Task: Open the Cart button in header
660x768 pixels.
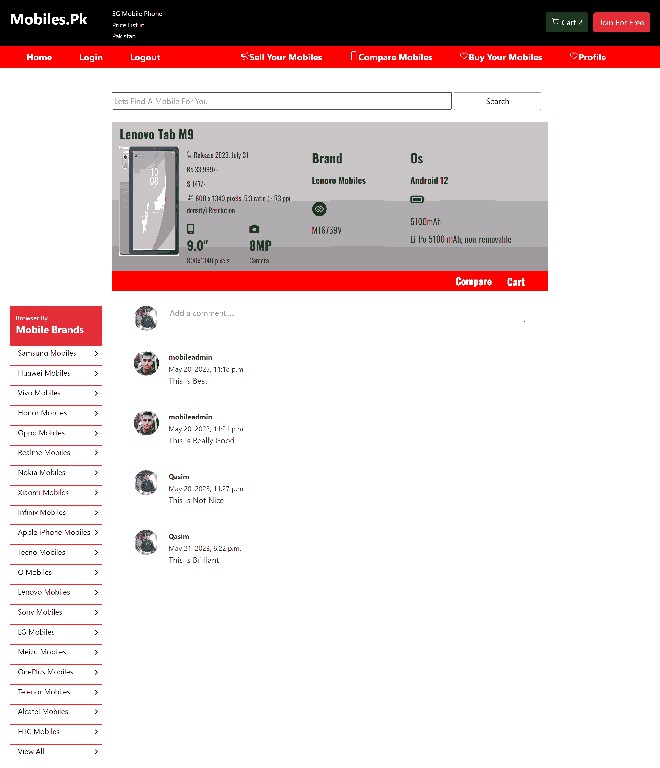Action: pyautogui.click(x=566, y=22)
